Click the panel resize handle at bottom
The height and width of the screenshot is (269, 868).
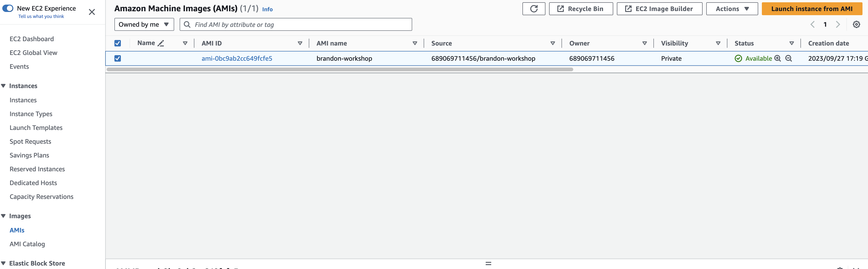(x=488, y=263)
